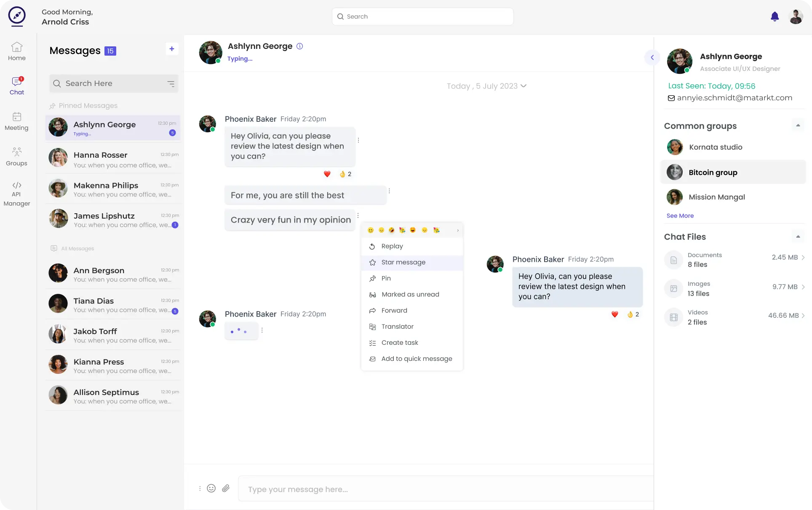Click the paperclip attachment icon
This screenshot has width=812, height=510.
click(226, 488)
